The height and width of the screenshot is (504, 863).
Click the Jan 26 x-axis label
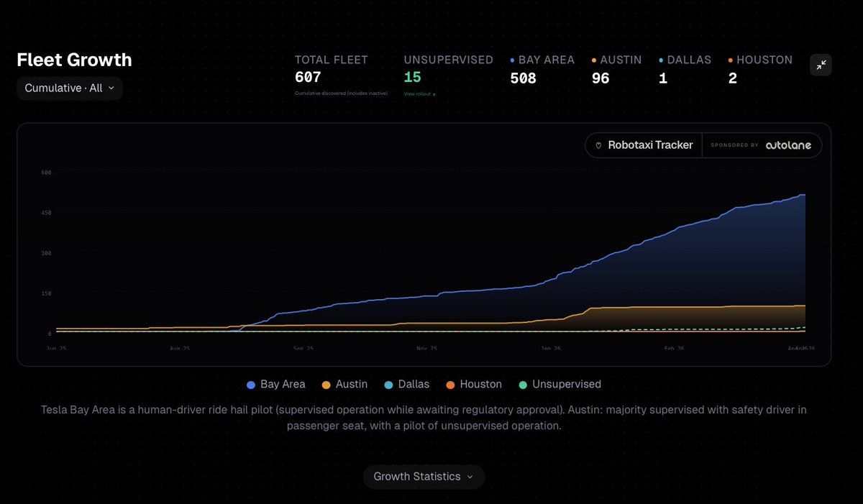click(551, 349)
